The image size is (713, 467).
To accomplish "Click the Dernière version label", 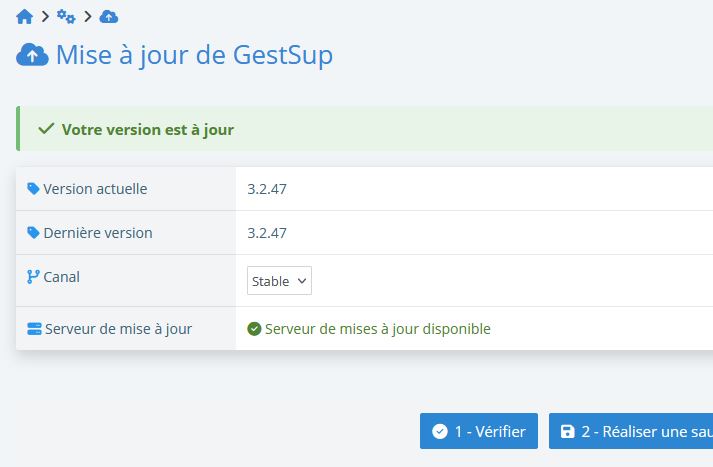I will point(98,233).
